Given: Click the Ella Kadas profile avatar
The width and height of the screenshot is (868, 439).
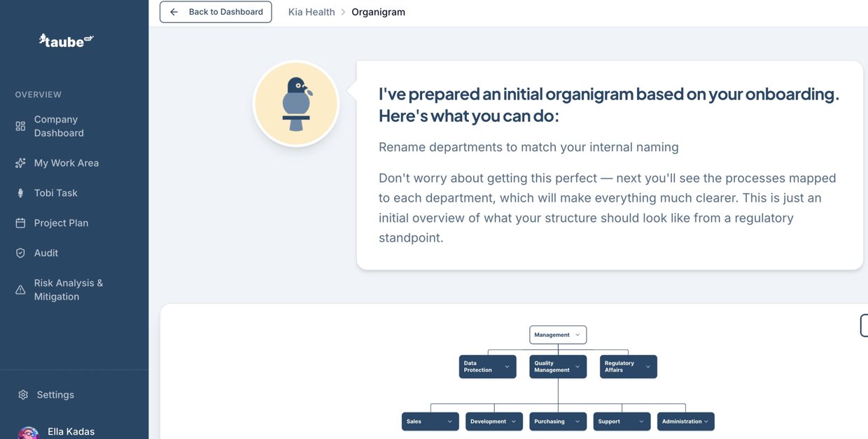Looking at the screenshot, I should tap(29, 433).
